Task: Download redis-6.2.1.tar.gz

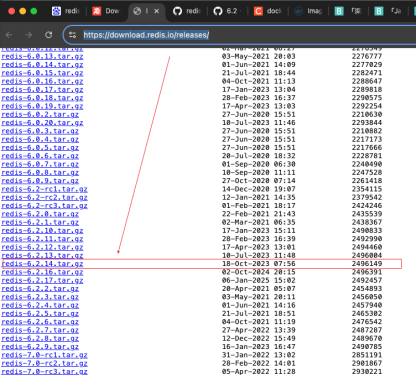Action: [x=40, y=222]
